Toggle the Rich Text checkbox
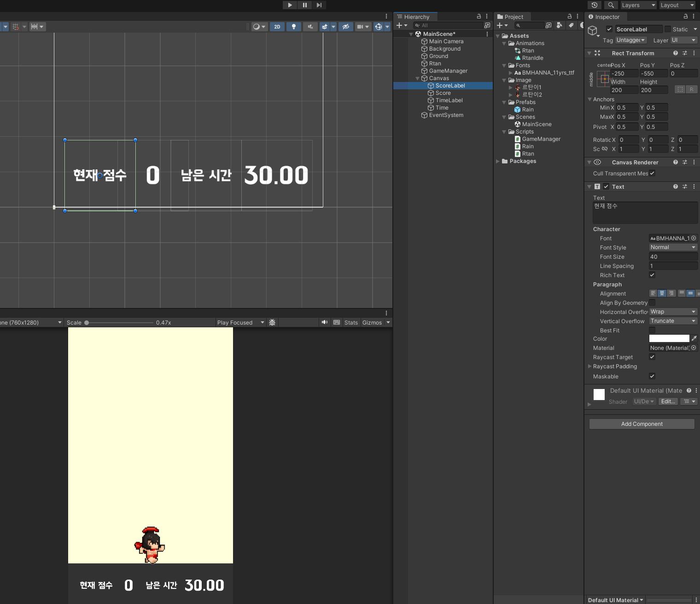Screen dimensions: 700x604 [x=652, y=275]
